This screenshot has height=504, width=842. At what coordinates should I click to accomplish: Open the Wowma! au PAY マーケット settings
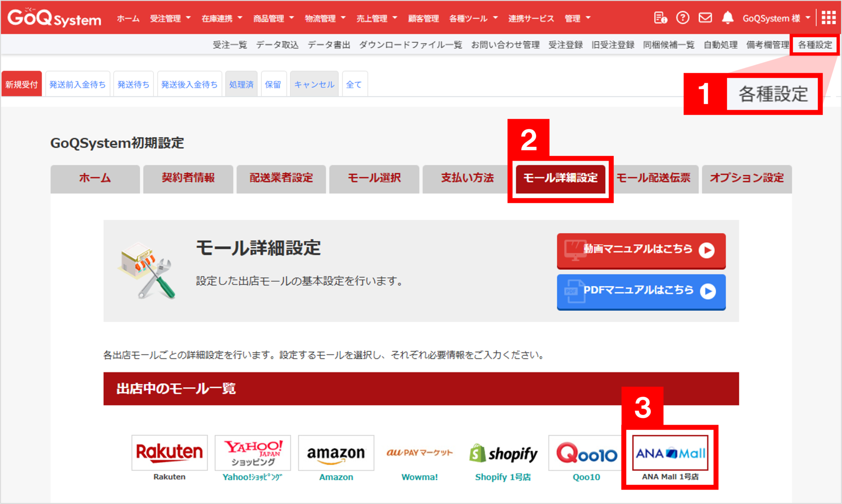pos(419,453)
